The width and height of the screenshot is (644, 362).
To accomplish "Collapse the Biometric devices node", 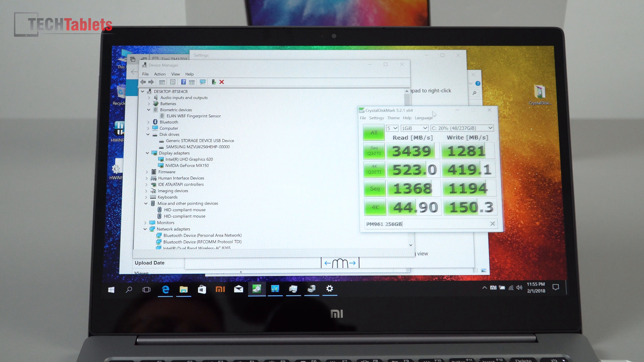I will (149, 110).
